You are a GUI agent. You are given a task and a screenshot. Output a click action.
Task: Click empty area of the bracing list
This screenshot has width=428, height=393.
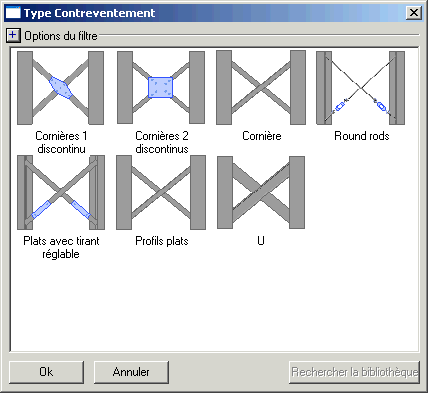(x=213, y=300)
